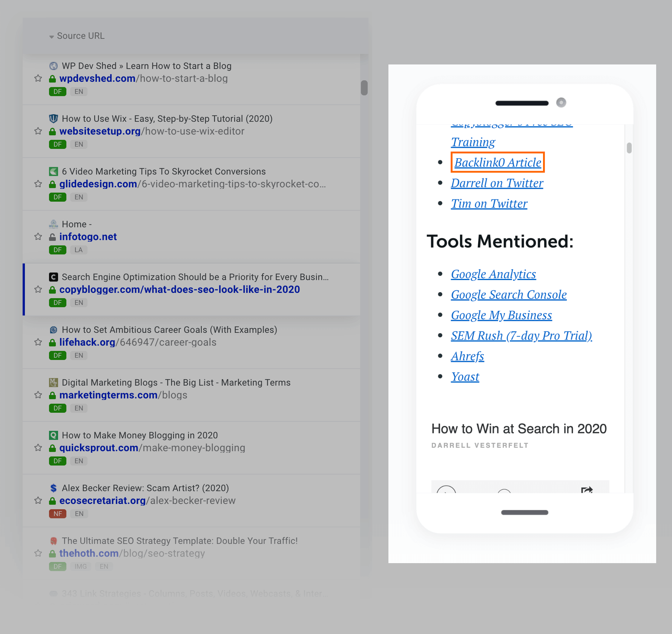Viewport: 672px width, 634px height.
Task: Open the Google Analytics link
Action: coord(493,274)
